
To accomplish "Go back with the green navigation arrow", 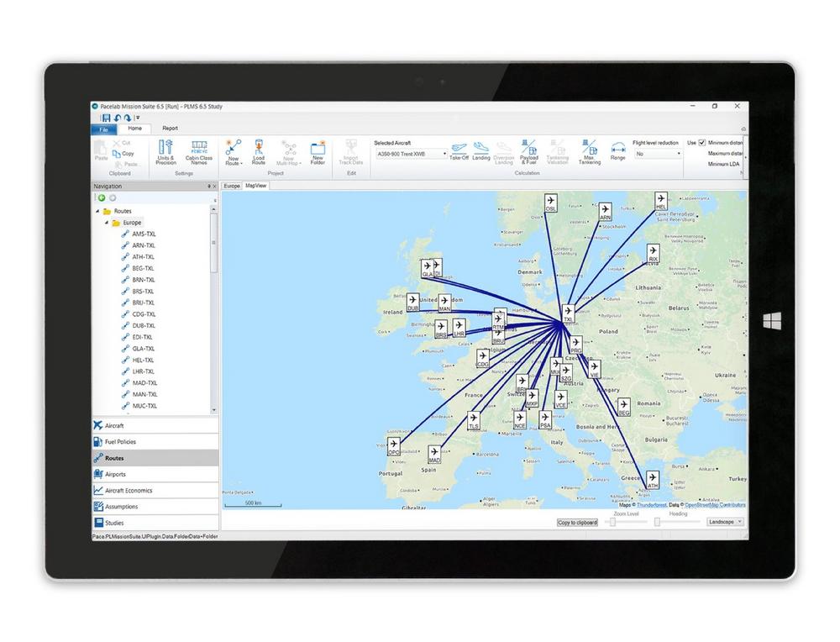I will 102,198.
